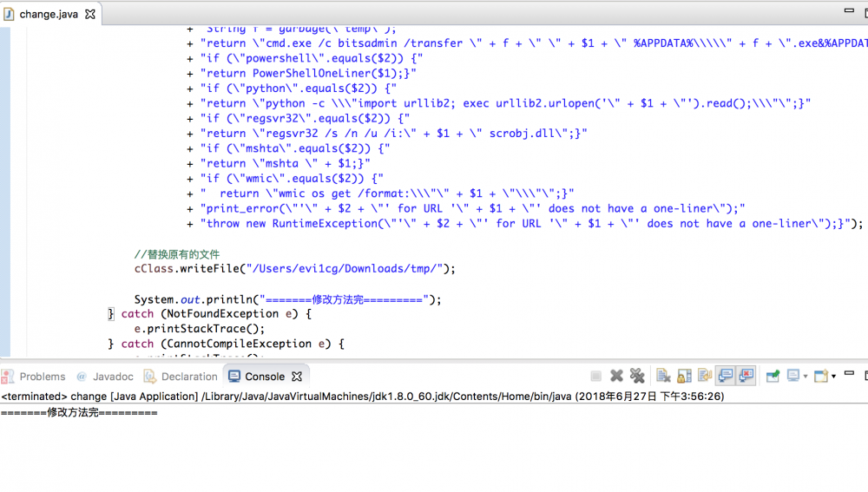This screenshot has width=868, height=492.
Task: Click the cClass.writeFile code line
Action: [x=294, y=268]
